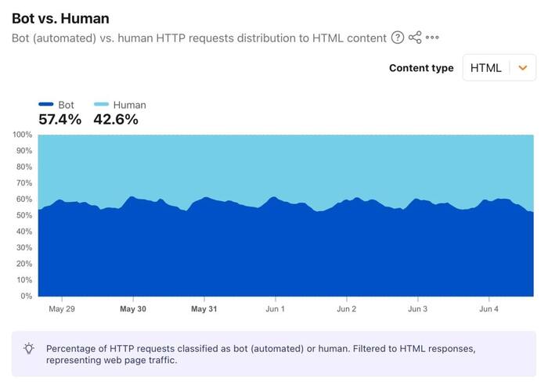Click the orange chevron in content selector
The image size is (548, 392).
523,68
